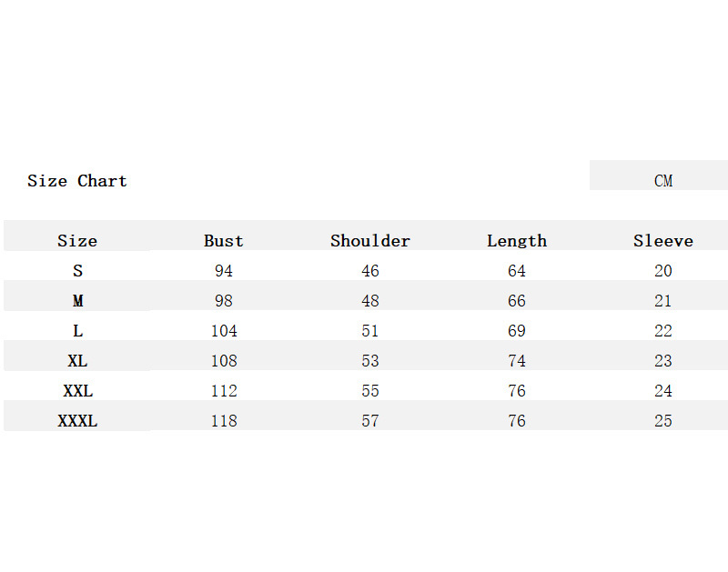Screen dimensions: 728x572
Task: Click the L size row label
Action: coord(77,331)
